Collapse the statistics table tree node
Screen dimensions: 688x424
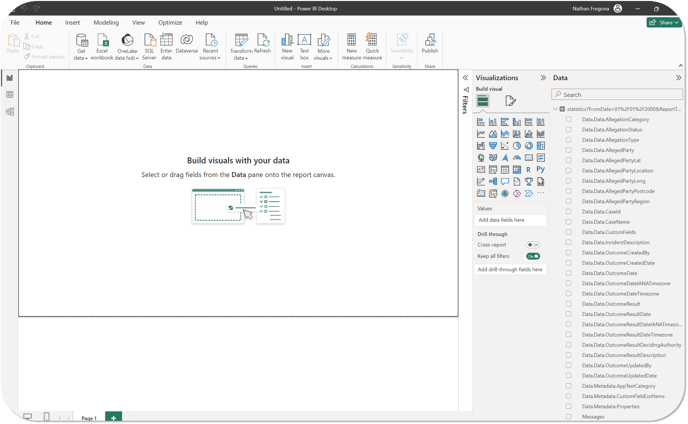555,109
